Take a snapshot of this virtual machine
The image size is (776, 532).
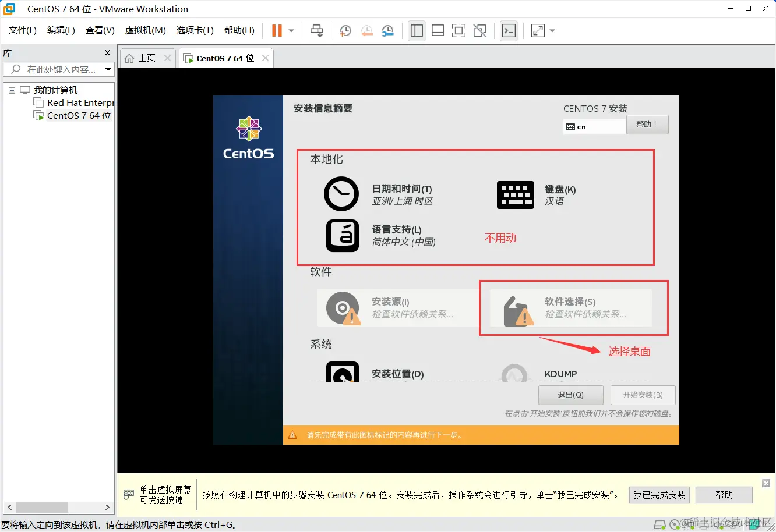coord(345,31)
